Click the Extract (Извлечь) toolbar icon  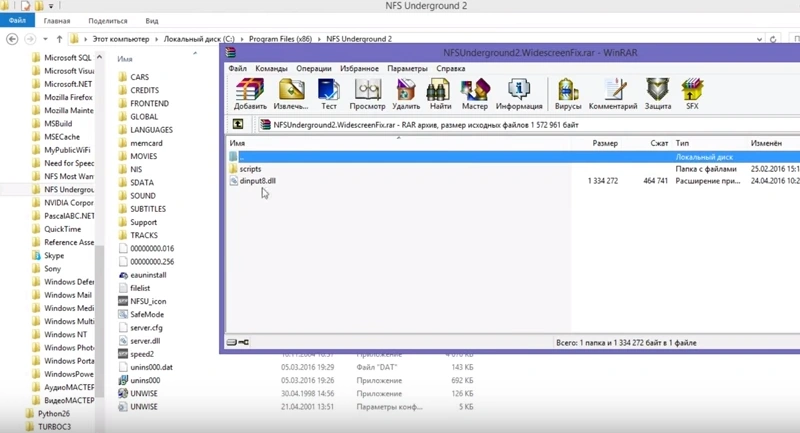291,94
